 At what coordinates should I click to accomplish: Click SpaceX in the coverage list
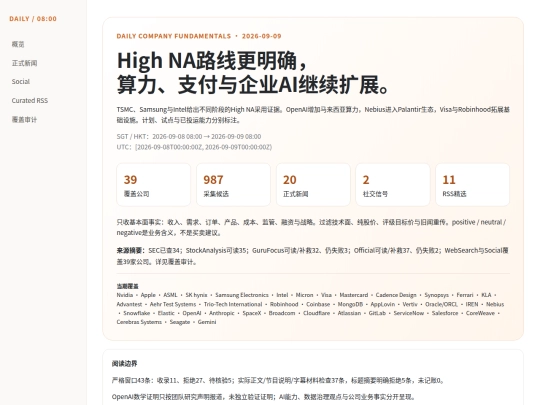252,313
